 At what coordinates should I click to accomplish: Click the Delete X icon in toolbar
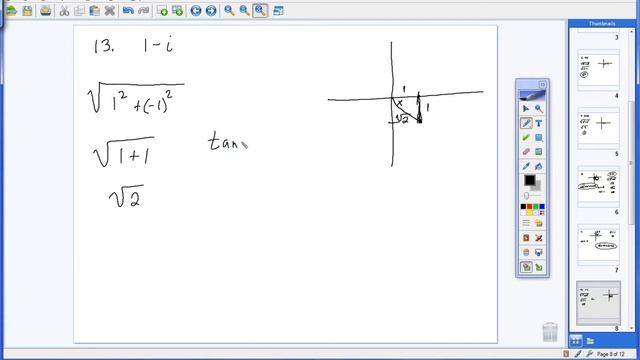(x=109, y=11)
